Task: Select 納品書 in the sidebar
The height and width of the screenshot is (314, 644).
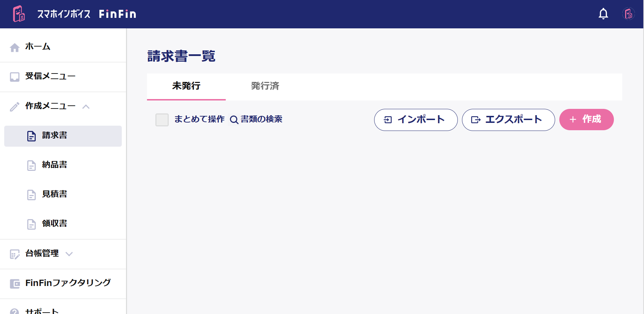Action: 63,165
